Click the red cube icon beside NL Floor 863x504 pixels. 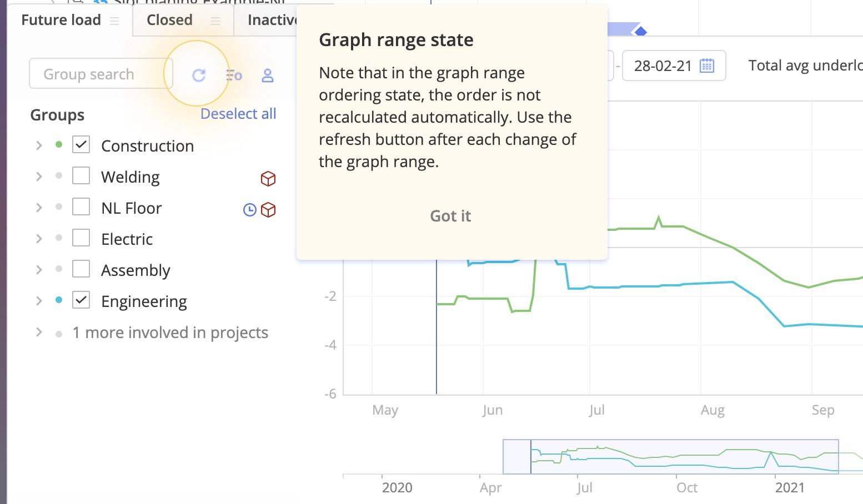[x=268, y=209]
